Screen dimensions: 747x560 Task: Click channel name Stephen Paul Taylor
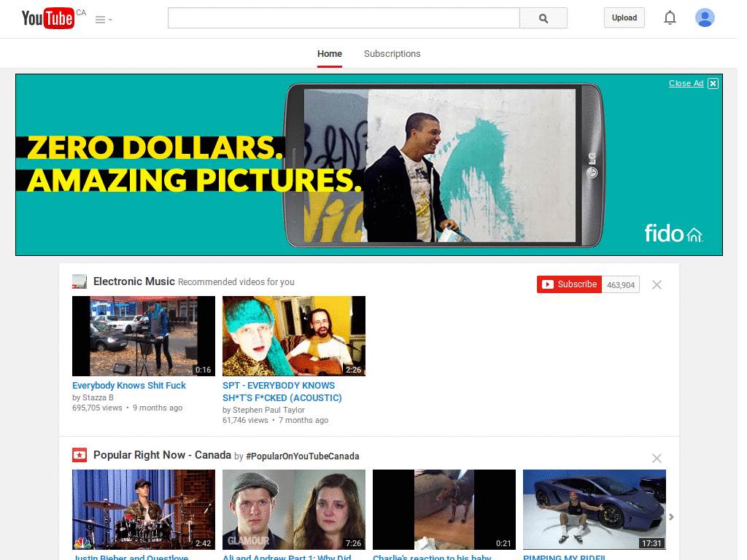[268, 410]
